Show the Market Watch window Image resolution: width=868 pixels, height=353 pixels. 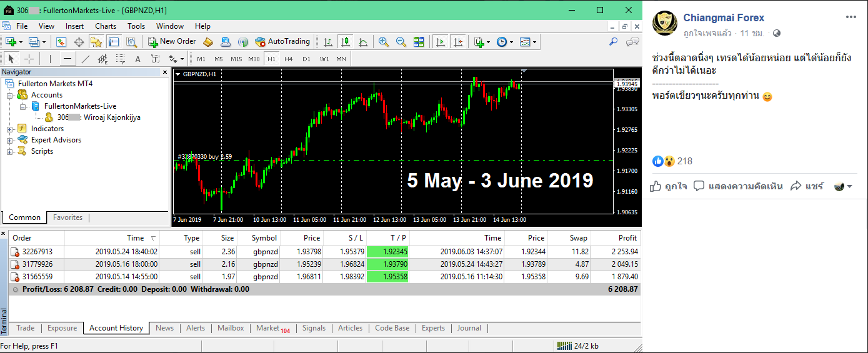61,42
